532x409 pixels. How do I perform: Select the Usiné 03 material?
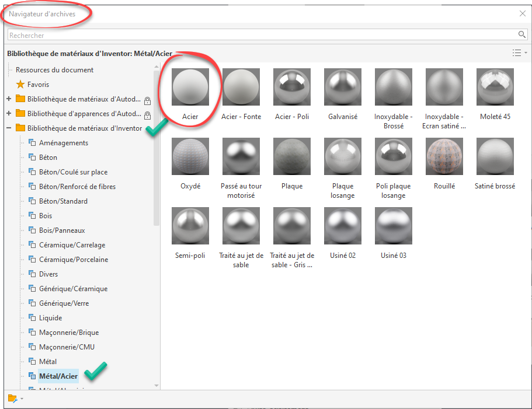[x=394, y=226]
